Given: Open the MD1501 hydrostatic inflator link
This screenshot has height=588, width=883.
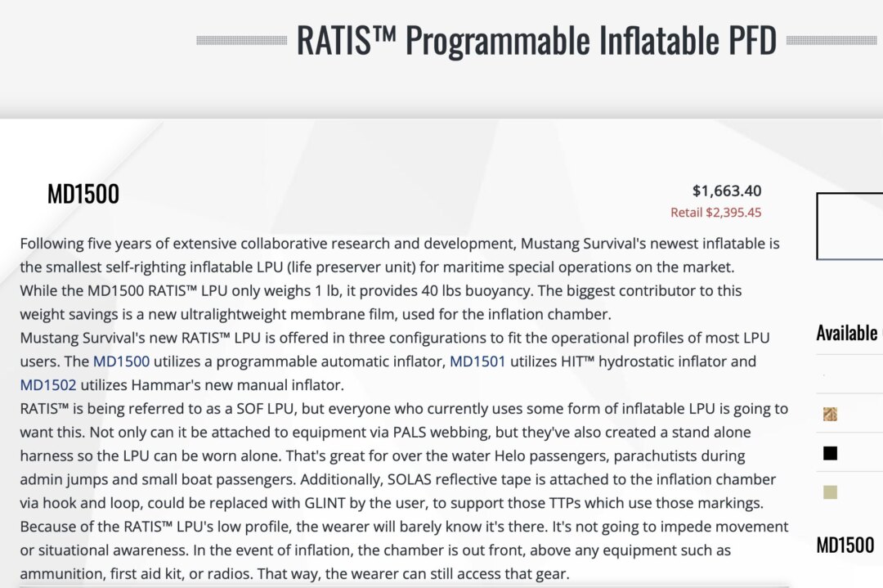Looking at the screenshot, I should [477, 361].
